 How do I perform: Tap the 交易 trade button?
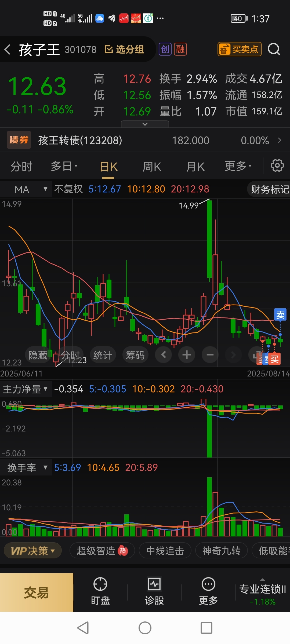point(37,592)
